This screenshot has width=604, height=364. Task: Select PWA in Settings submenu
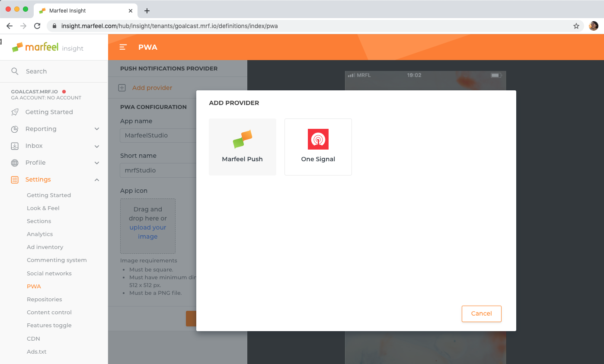34,286
